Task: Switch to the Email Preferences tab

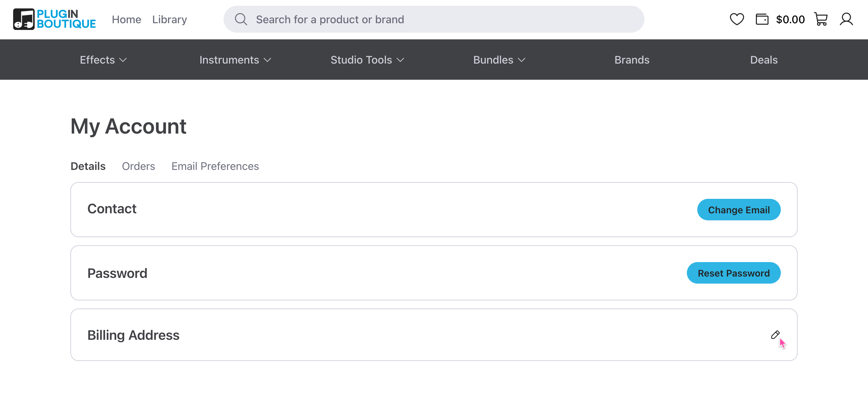Action: 215,166
